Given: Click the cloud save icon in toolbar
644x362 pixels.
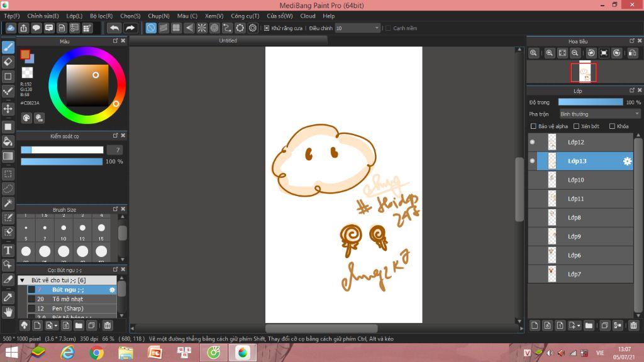Looking at the screenshot, I should tap(11, 28).
